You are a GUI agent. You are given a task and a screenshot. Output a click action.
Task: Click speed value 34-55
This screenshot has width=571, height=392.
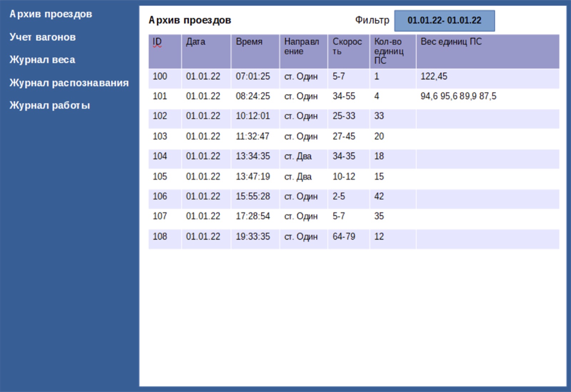pos(344,96)
